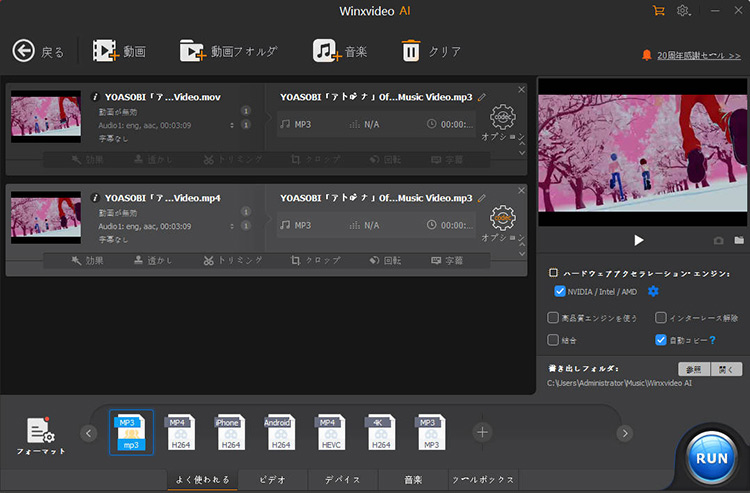
Task: Rename output of the .mov item with pencil
Action: (482, 97)
